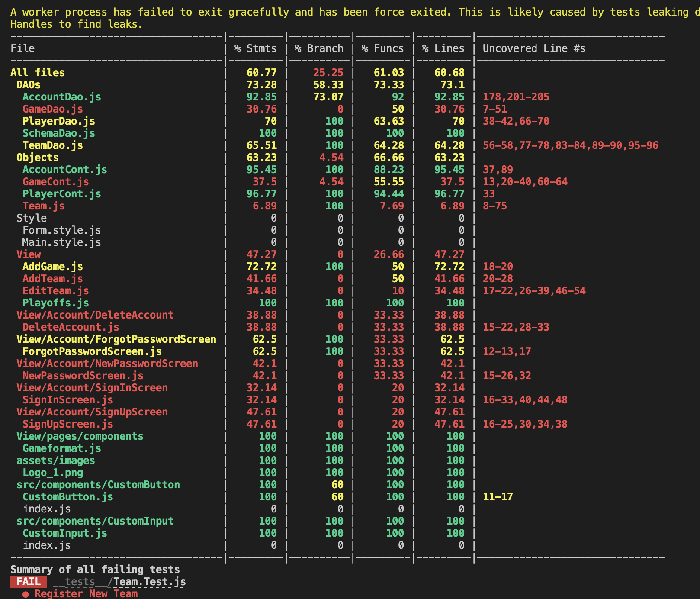Viewport: 700px width, 599px height.
Task: Click the AccountDao.js file name
Action: coord(62,97)
